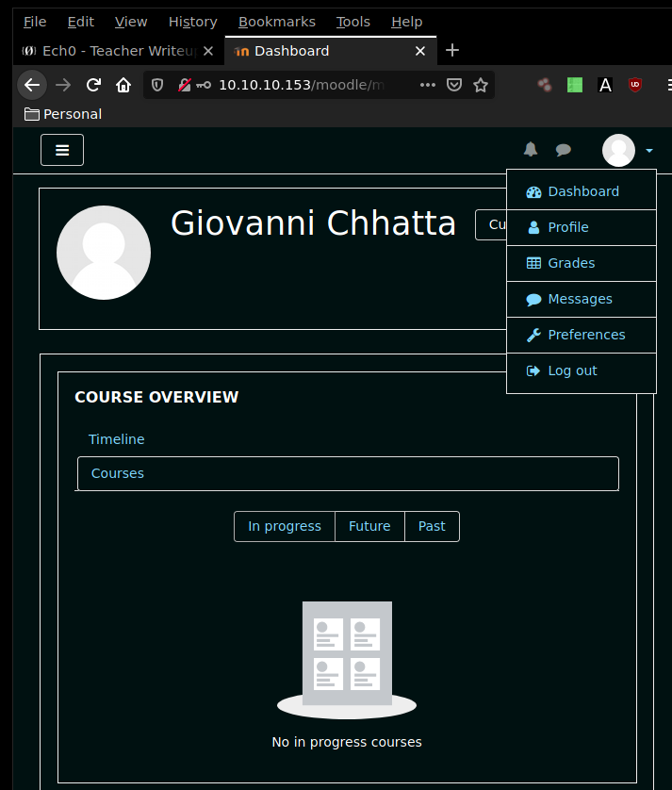Bookmark this page with the star icon
This screenshot has height=790, width=672.
click(481, 85)
